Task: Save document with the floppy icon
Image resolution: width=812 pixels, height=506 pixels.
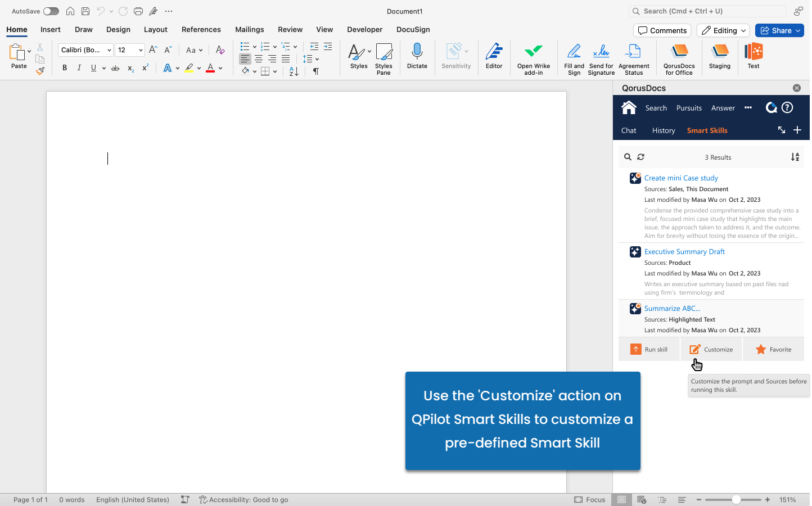Action: tap(85, 11)
